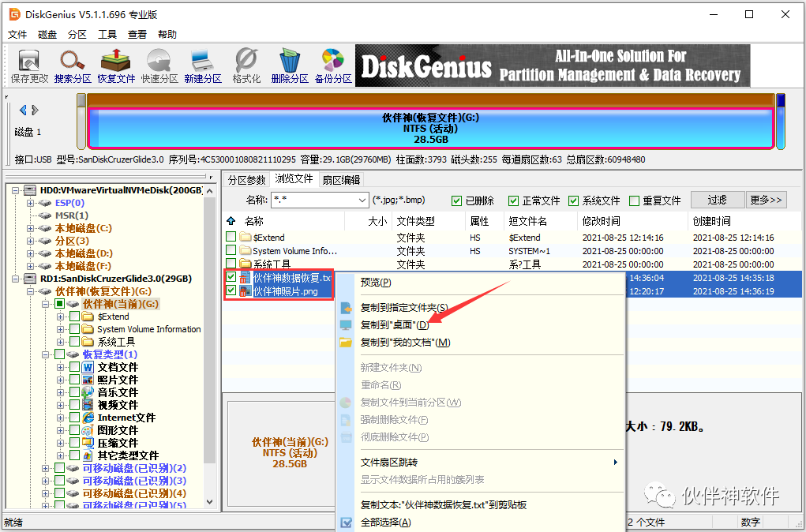Viewport: 806px width, 532px height.
Task: Select the 伙伴神(恢复文件)(G:) partition bar
Action: (431, 127)
